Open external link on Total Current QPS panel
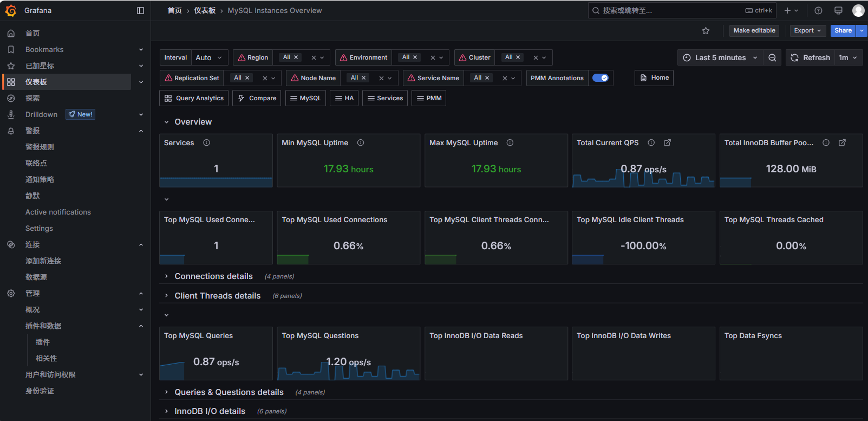 (x=668, y=143)
